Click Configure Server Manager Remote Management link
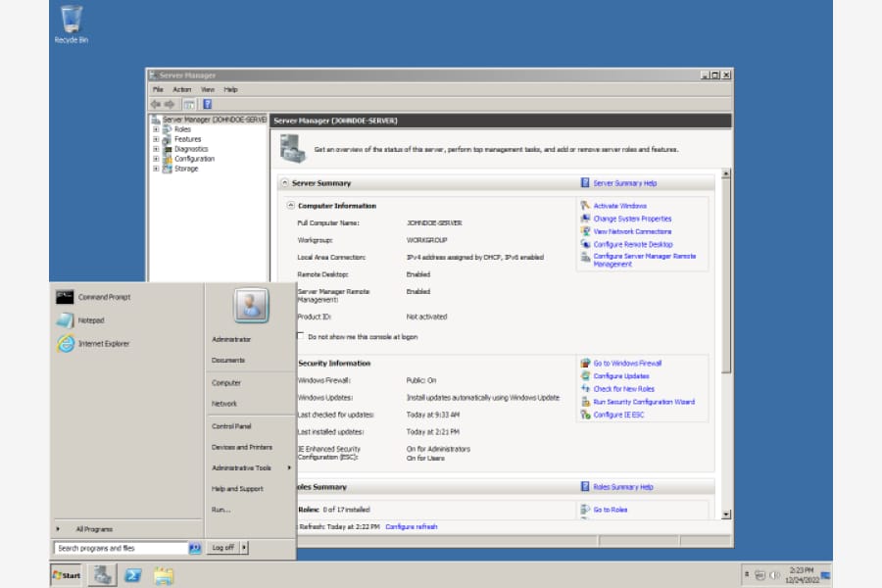Viewport: 882px width, 588px height. (645, 260)
